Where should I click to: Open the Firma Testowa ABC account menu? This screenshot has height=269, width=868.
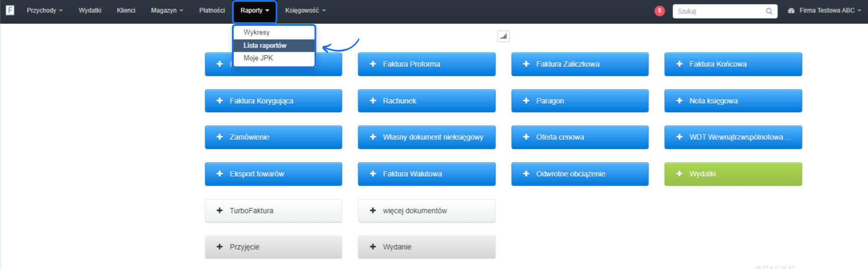pyautogui.click(x=825, y=10)
